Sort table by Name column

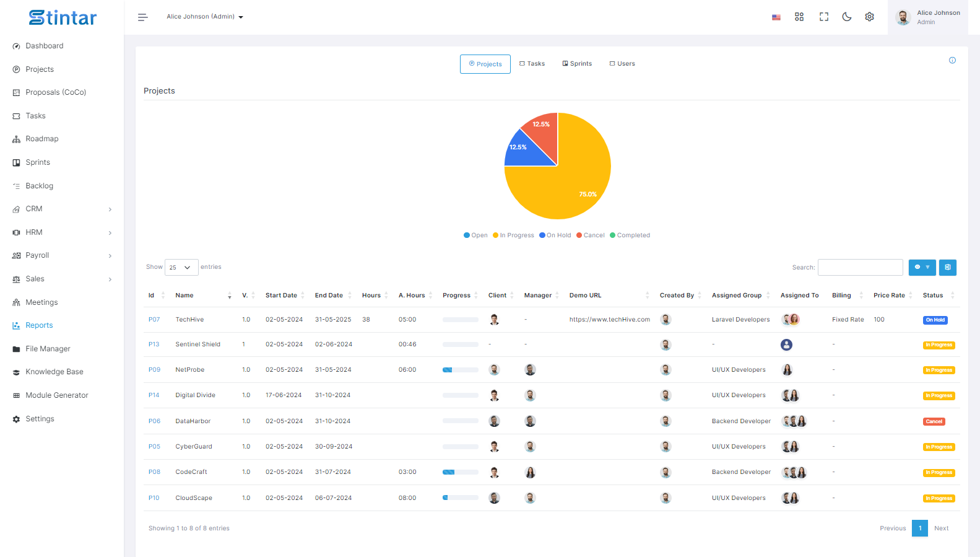(x=203, y=296)
